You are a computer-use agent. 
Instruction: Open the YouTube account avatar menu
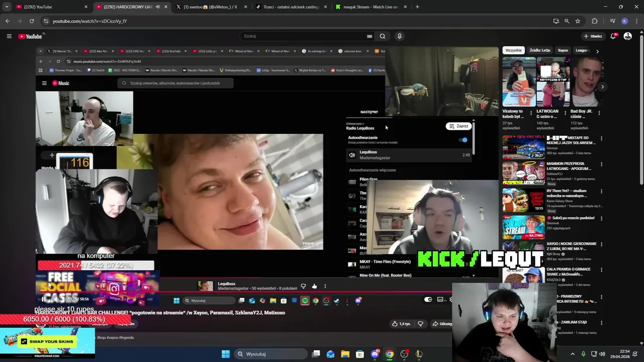coord(627,36)
